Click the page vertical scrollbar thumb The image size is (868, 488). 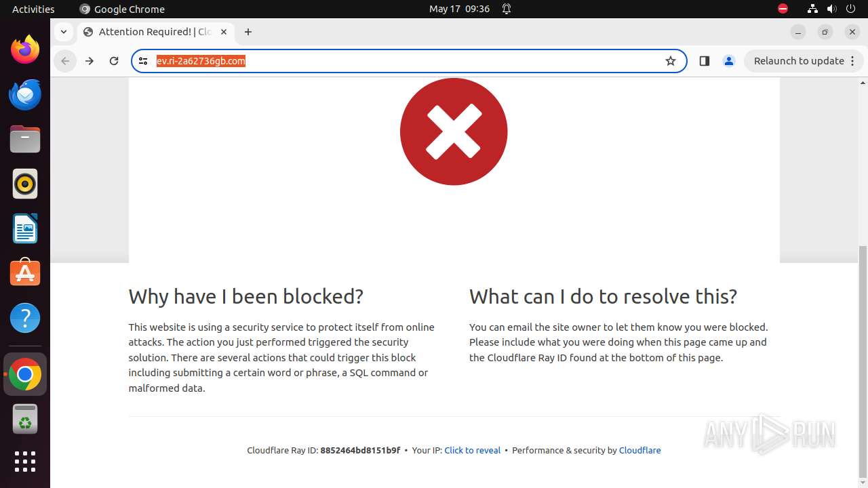click(x=863, y=361)
